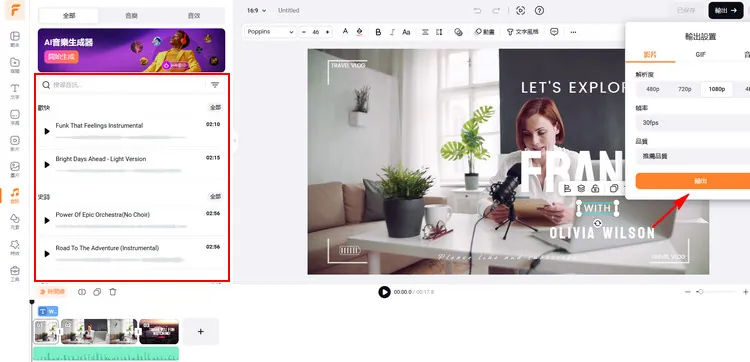Select the 720p resolution option
The width and height of the screenshot is (750, 362).
[x=684, y=89]
